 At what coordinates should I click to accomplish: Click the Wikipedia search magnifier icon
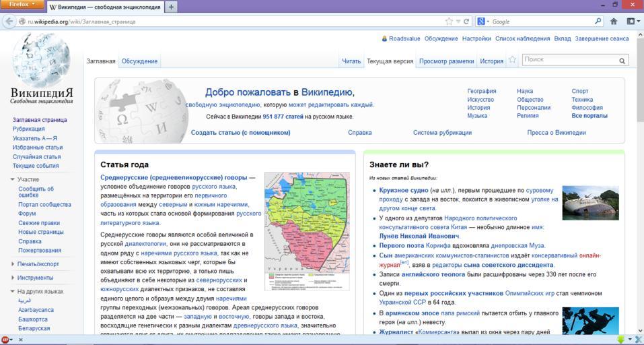(x=622, y=61)
